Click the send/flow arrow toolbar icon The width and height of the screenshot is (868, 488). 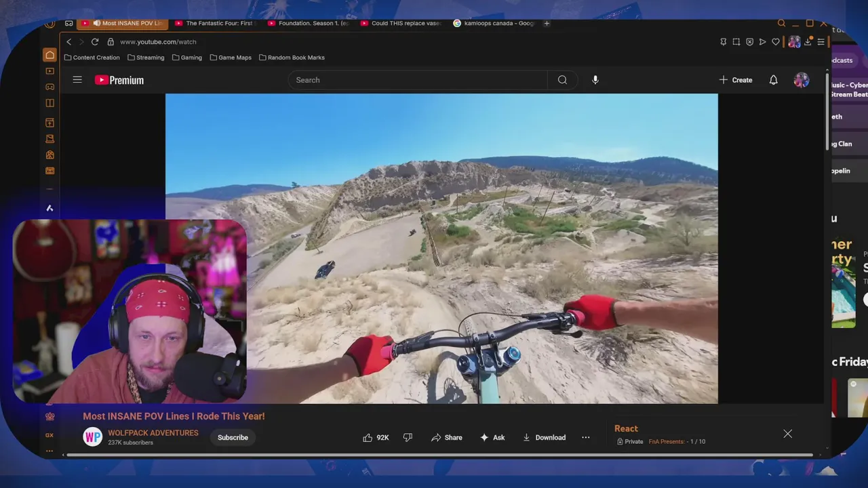coord(763,42)
